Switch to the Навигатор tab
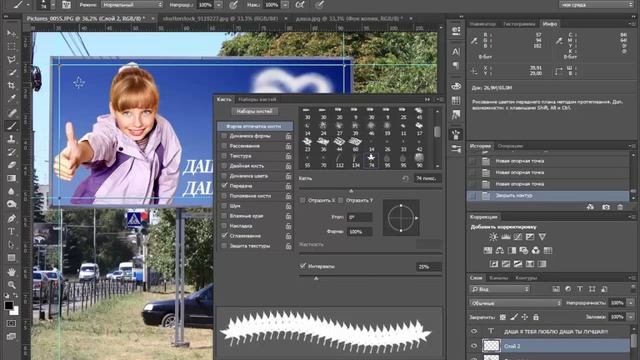The height and width of the screenshot is (360, 640). (482, 24)
